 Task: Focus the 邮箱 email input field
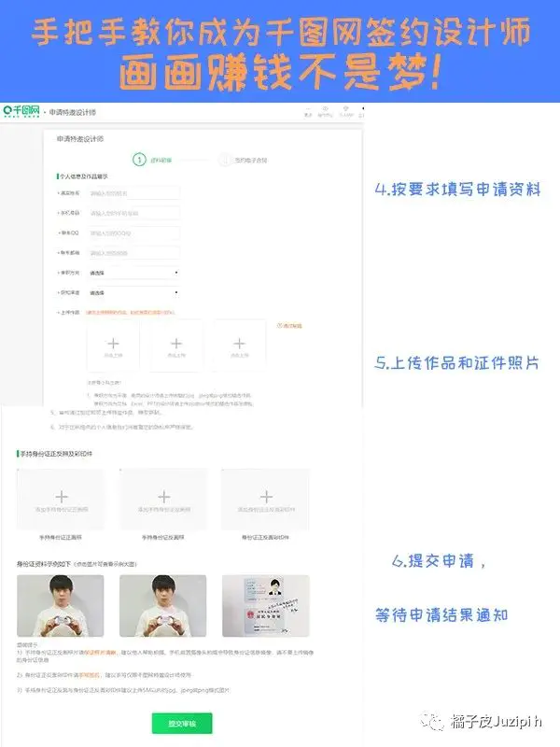[x=133, y=253]
